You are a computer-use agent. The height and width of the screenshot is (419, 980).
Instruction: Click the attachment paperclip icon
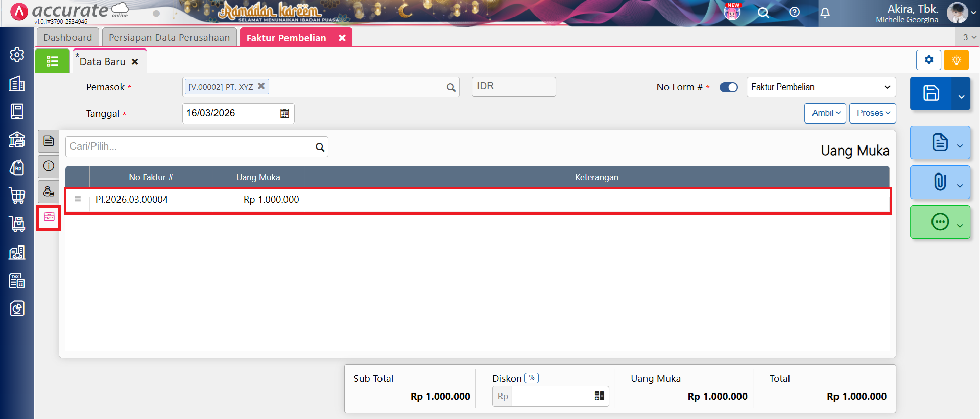tap(939, 182)
